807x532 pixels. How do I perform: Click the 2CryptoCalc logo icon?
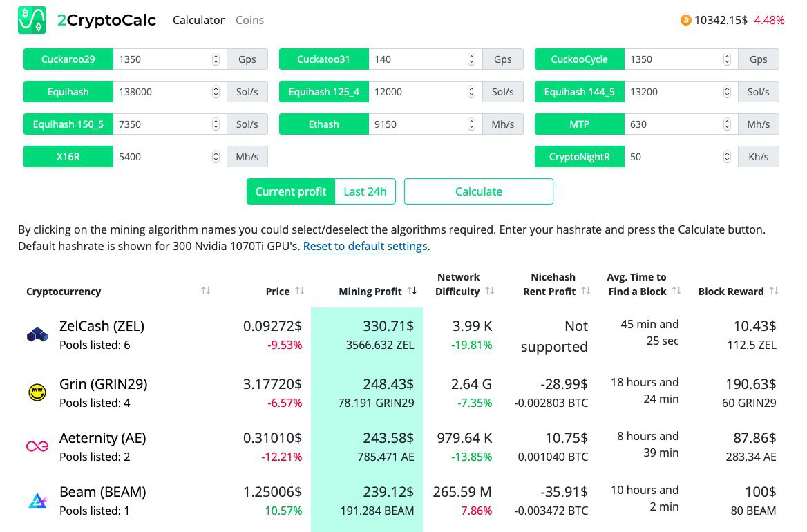coord(32,21)
